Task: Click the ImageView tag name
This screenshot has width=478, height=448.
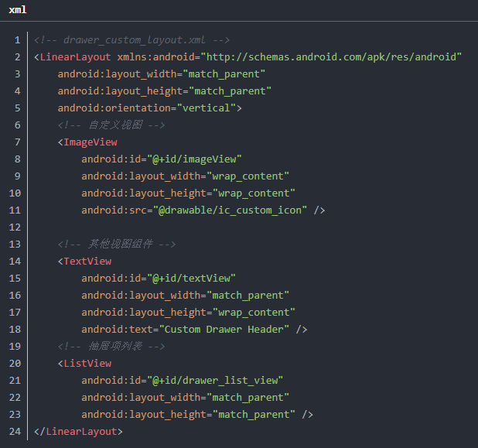Action: pyautogui.click(x=90, y=142)
